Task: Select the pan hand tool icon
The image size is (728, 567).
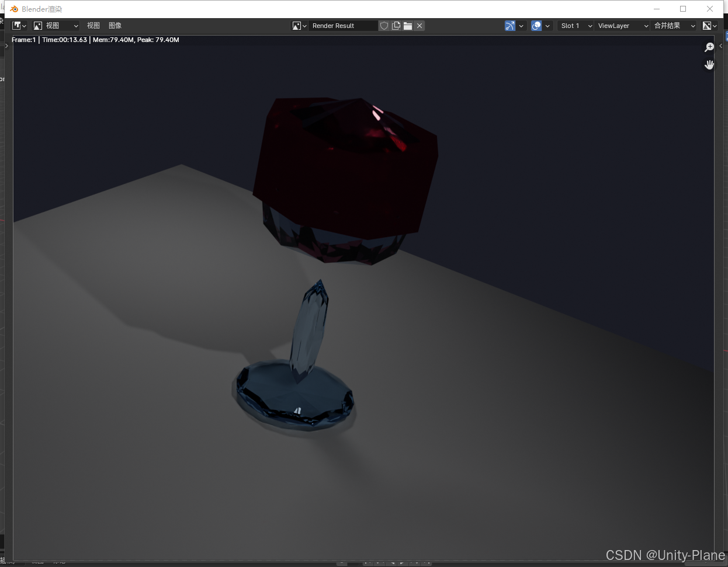Action: [709, 65]
